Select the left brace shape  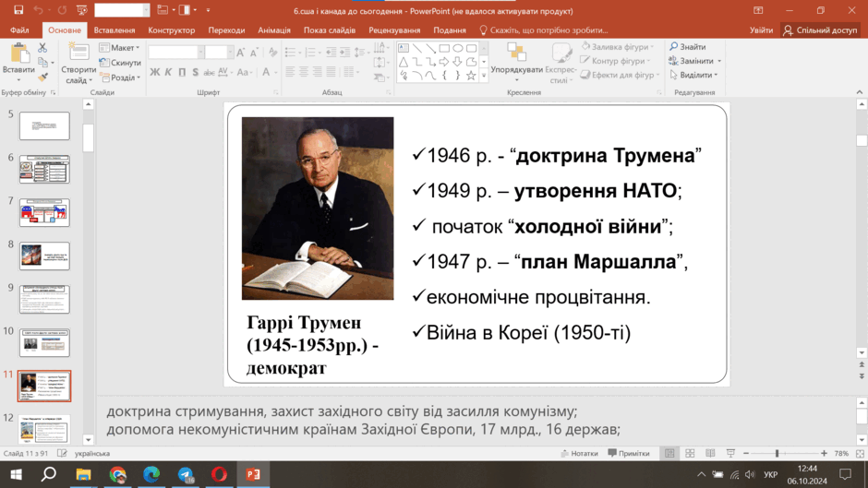(x=444, y=76)
